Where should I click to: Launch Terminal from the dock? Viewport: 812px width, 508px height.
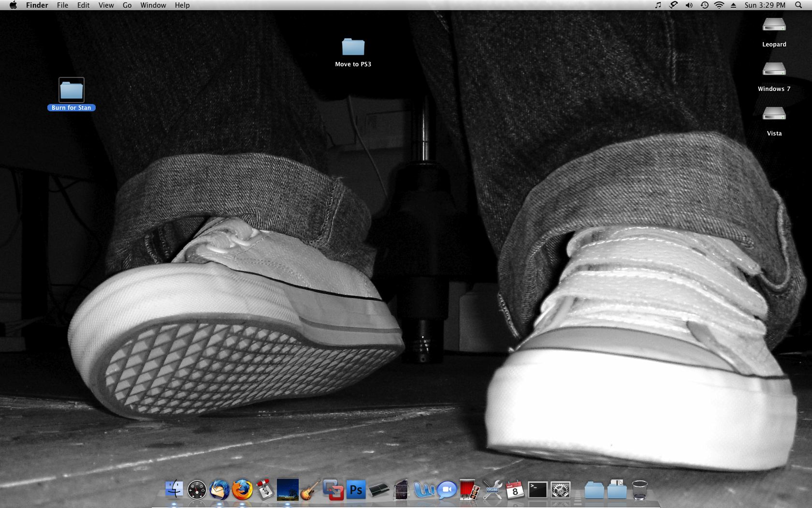coord(537,490)
